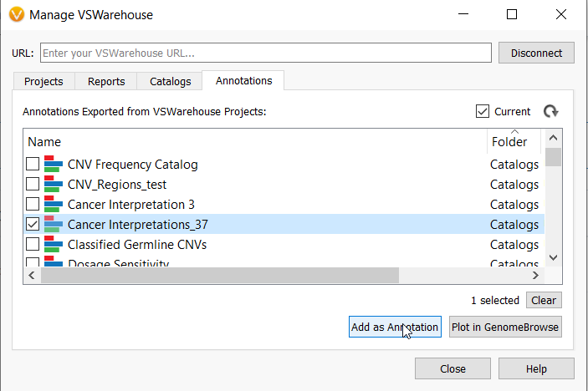Image resolution: width=588 pixels, height=391 pixels.
Task: Click the horizontal scrollbar thumb in the list
Action: 220,275
